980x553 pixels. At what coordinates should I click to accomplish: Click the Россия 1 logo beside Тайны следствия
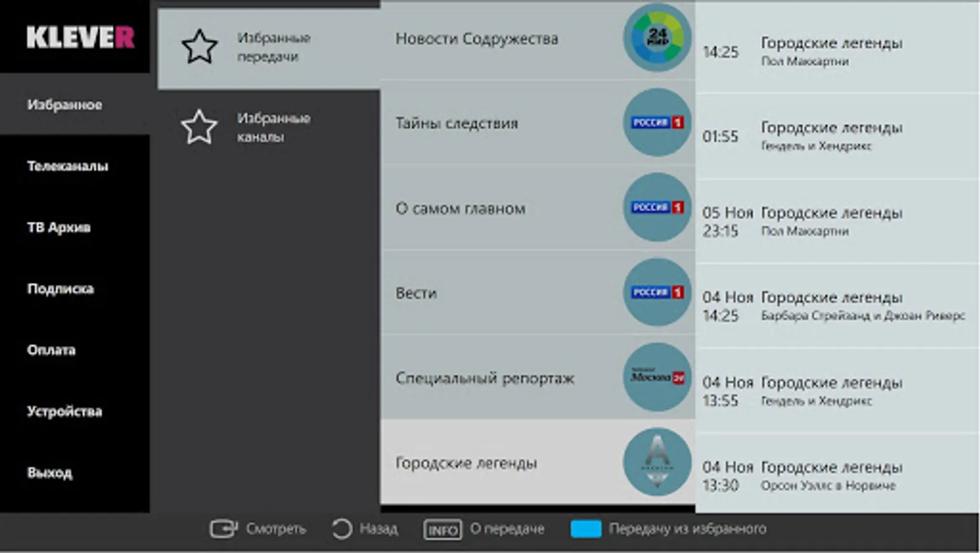pyautogui.click(x=657, y=122)
